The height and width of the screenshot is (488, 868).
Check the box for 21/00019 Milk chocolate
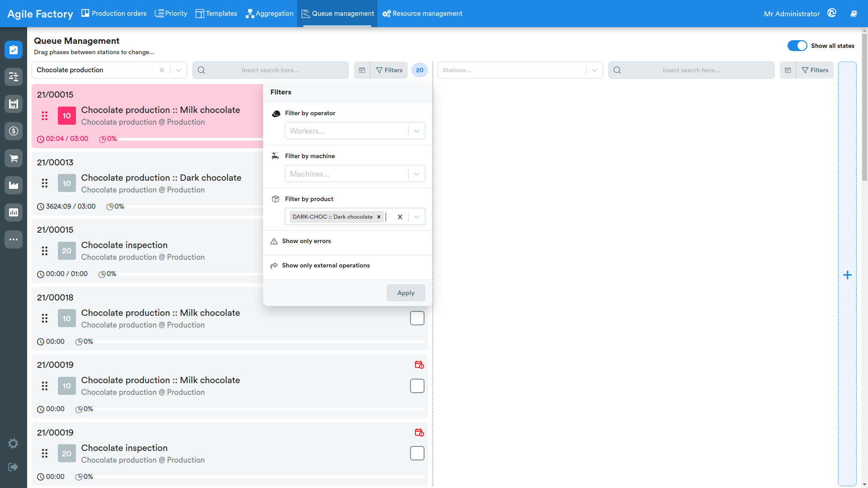[x=417, y=386]
